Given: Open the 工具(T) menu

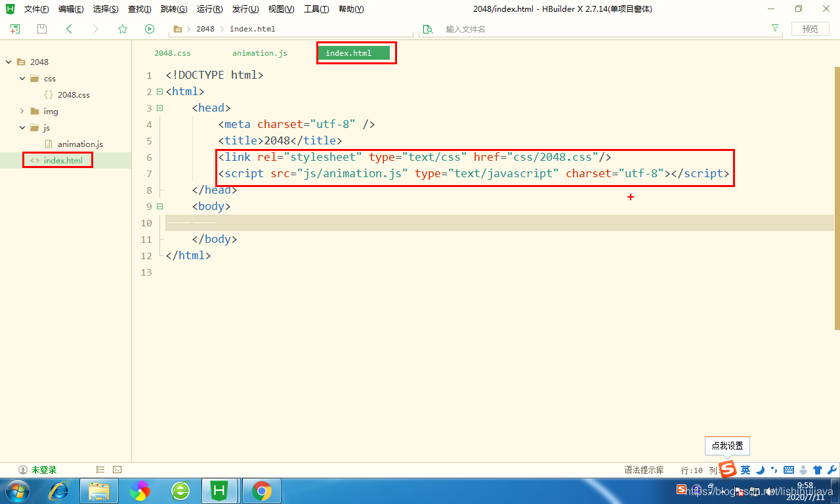Looking at the screenshot, I should [316, 9].
